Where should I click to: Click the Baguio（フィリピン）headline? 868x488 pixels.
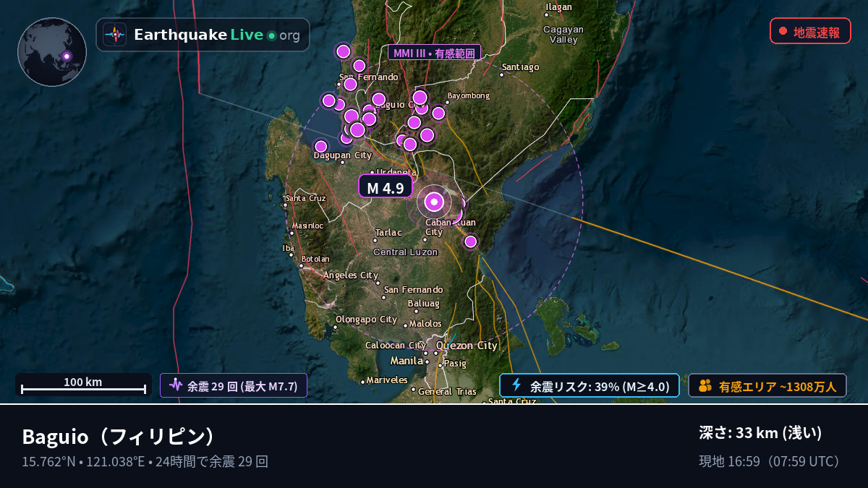tap(119, 437)
